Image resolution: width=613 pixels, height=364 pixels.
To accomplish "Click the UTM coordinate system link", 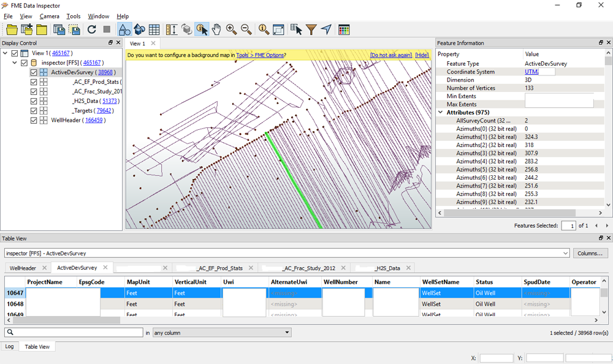I will point(531,72).
